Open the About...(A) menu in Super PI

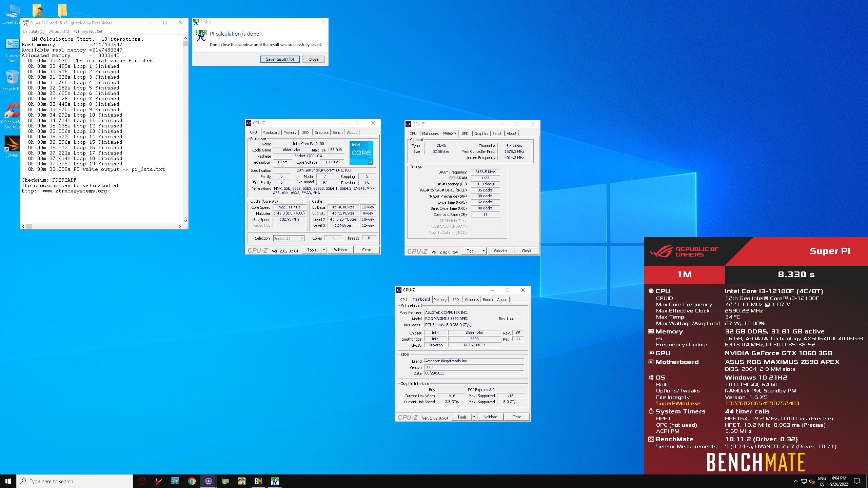(x=59, y=32)
